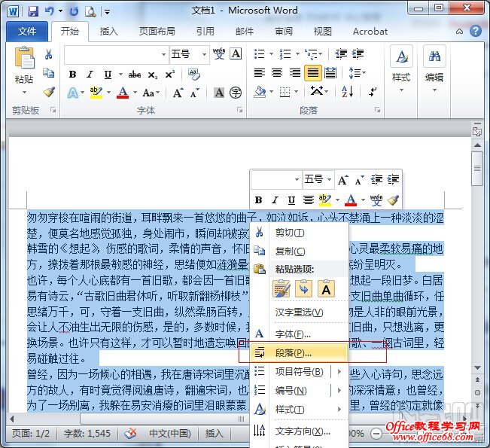The image size is (490, 448).
Task: Click the red font color button in ribbon
Action: point(123,93)
